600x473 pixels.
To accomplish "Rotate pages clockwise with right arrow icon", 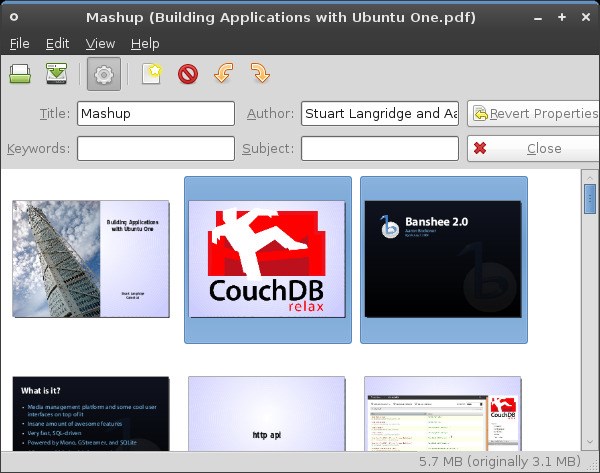I will (260, 73).
